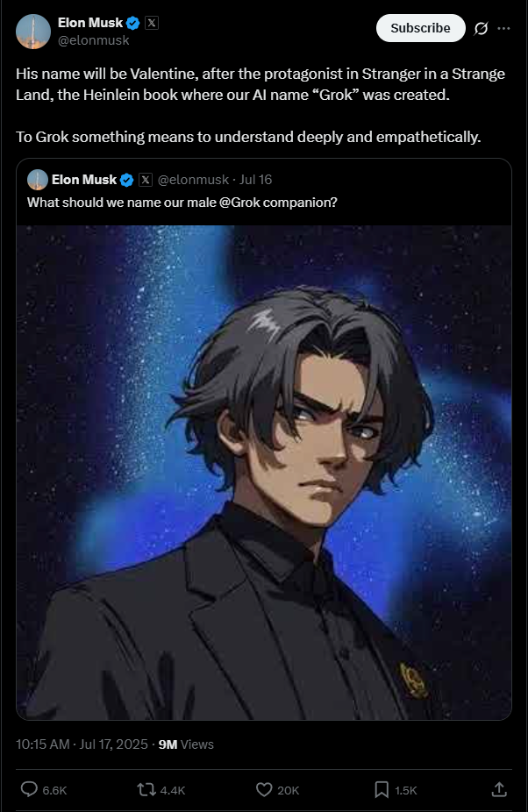Screen dimensions: 528x812
Task: View the 9M Views analytics
Action: (x=186, y=744)
